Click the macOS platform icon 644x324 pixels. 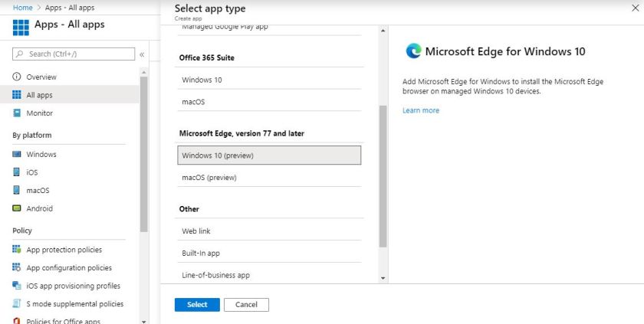(17, 191)
